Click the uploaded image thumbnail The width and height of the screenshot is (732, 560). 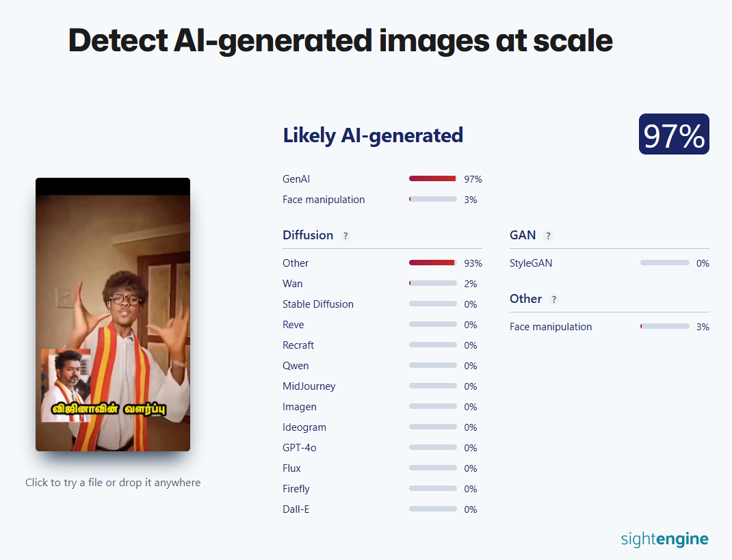113,315
